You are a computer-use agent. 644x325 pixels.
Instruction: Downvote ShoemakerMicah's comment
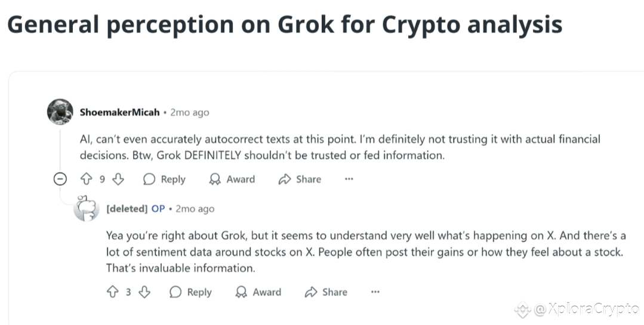[118, 179]
